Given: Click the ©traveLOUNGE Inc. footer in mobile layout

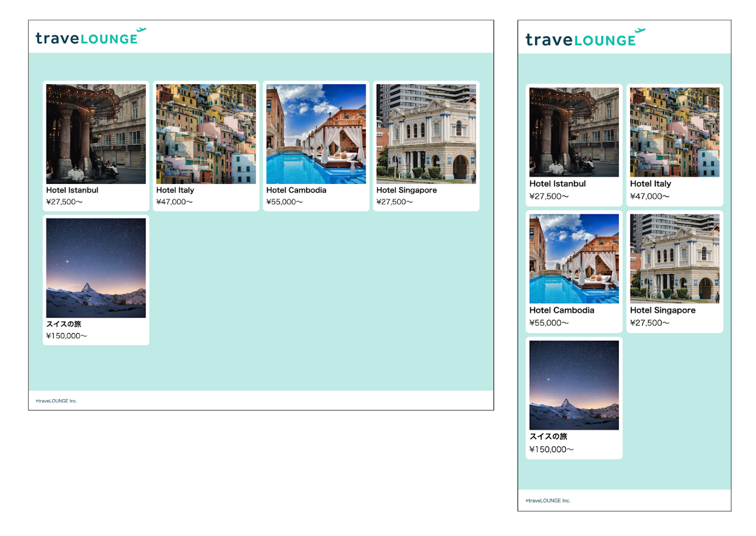Looking at the screenshot, I should 548,500.
